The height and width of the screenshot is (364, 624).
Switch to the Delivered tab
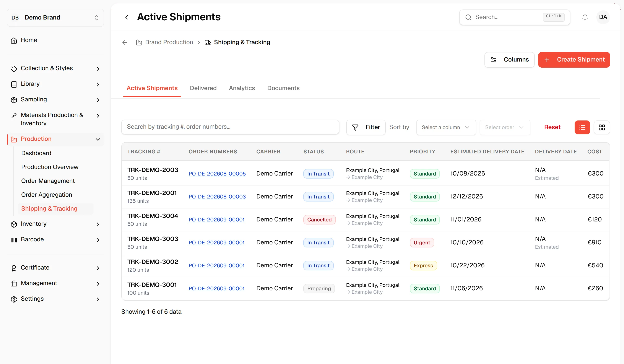point(203,88)
